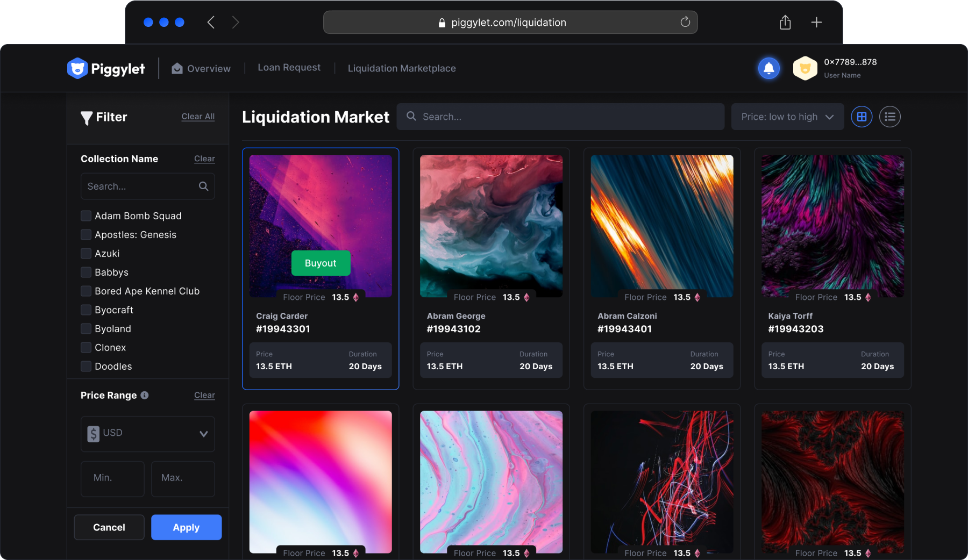Viewport: 968px width, 560px height.
Task: Click Price Range info icon
Action: point(145,395)
